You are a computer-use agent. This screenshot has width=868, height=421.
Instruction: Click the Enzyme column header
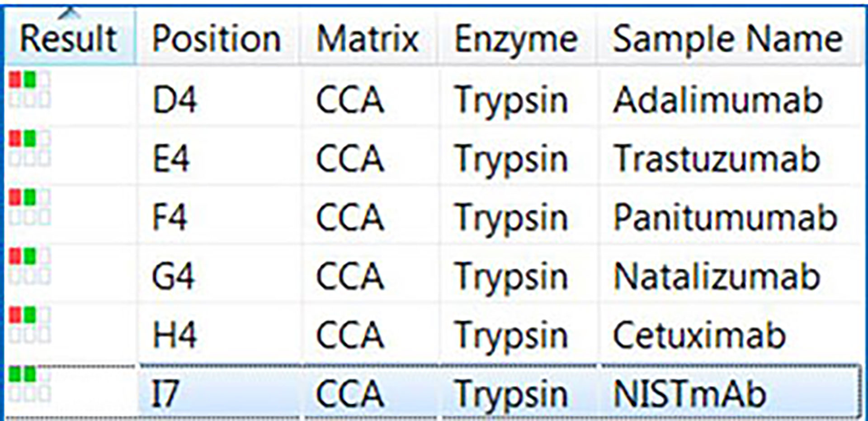516,39
